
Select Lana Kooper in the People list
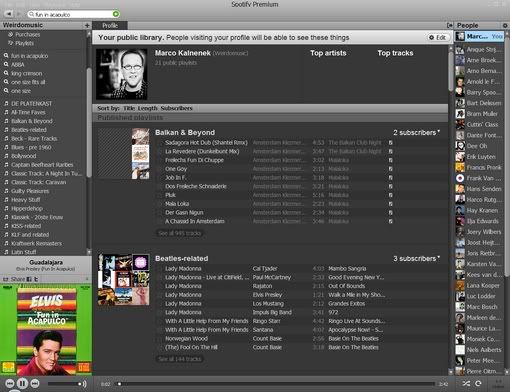[479, 285]
